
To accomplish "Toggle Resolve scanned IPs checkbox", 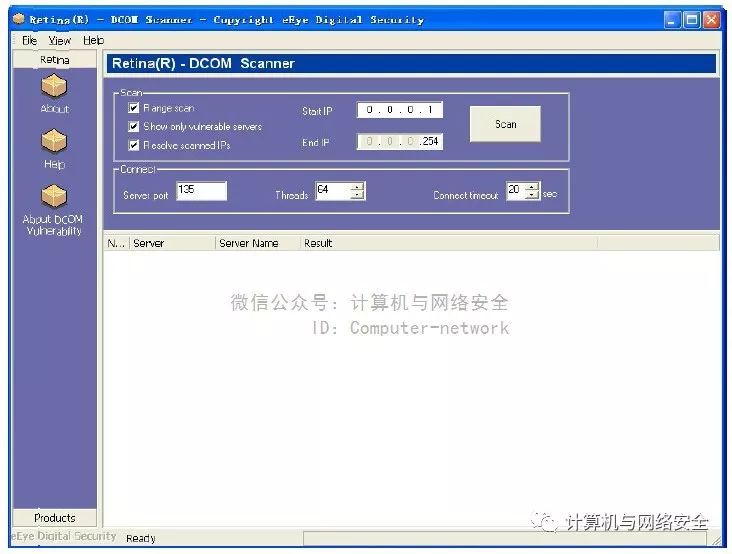I will (x=134, y=145).
